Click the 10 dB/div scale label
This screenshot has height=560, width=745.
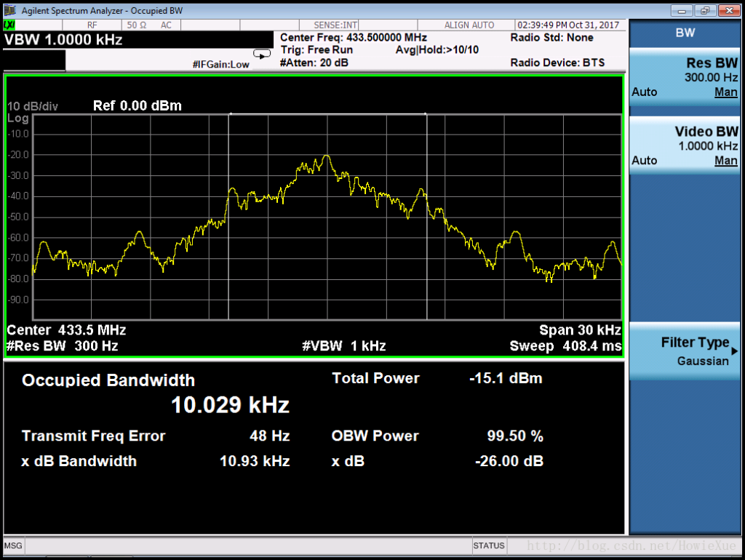32,106
